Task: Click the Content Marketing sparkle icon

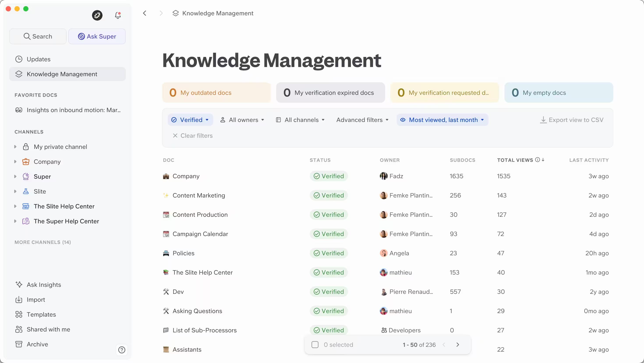Action: [x=166, y=196]
